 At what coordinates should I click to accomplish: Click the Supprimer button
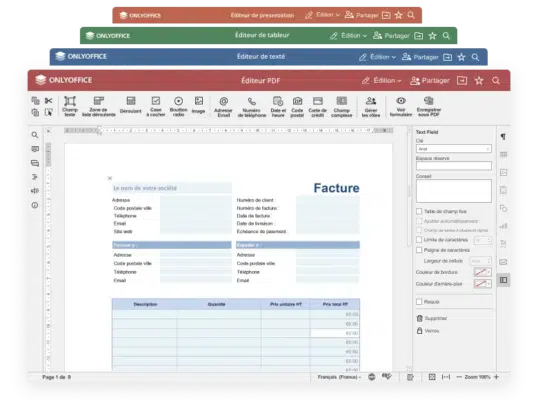[x=432, y=318]
